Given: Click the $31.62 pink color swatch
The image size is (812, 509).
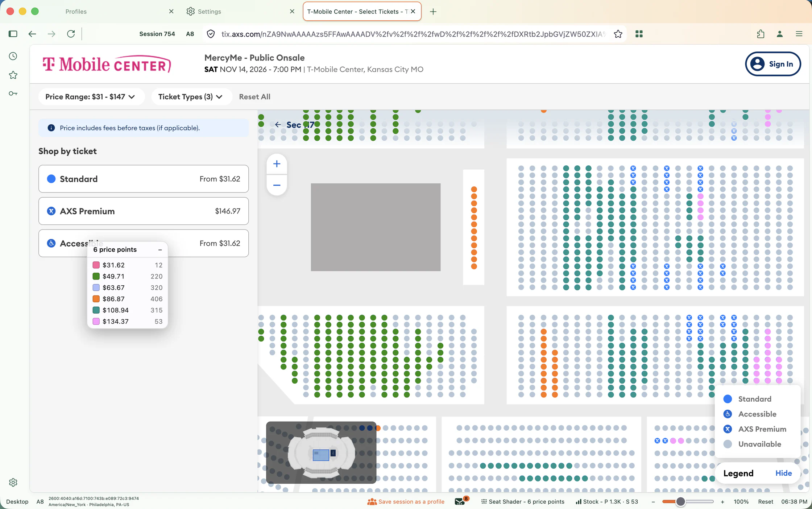Looking at the screenshot, I should [x=96, y=265].
